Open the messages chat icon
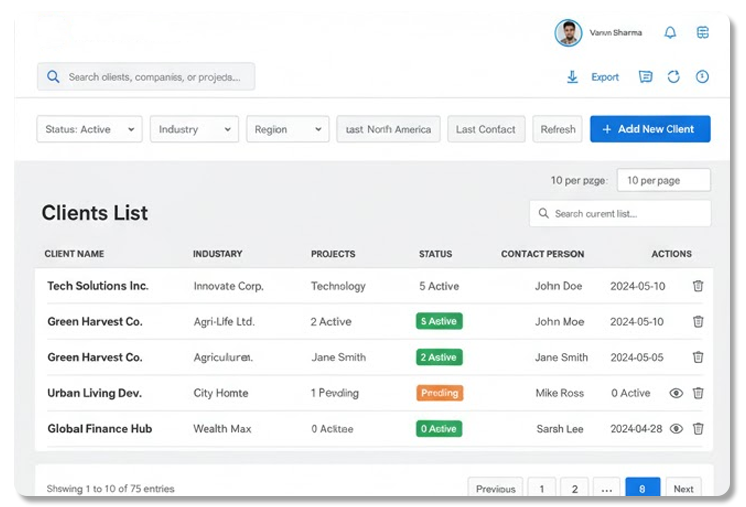 (645, 77)
